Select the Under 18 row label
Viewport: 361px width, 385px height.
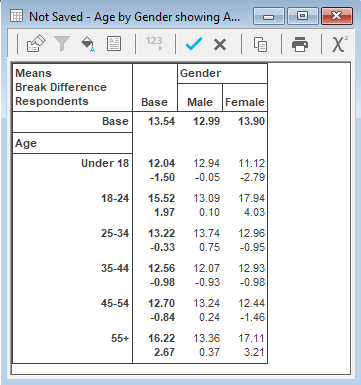[x=105, y=163]
